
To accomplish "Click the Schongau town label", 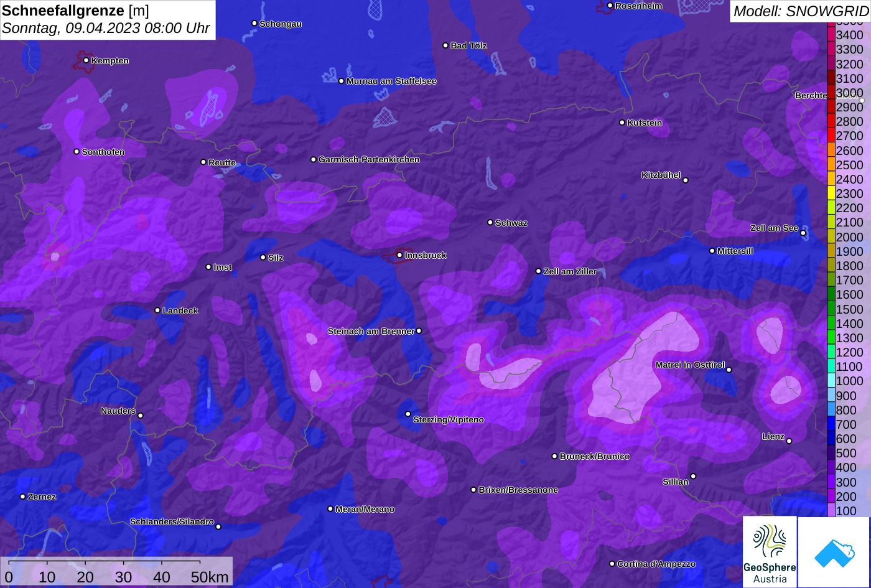I will 281,24.
